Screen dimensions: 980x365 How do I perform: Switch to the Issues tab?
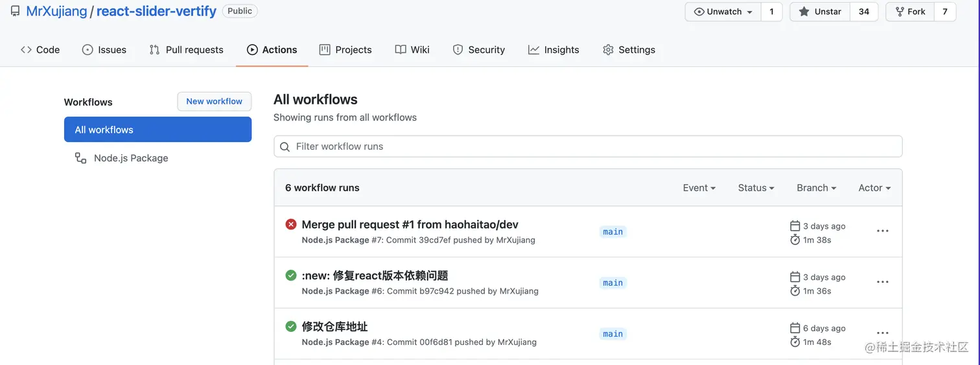tap(104, 50)
